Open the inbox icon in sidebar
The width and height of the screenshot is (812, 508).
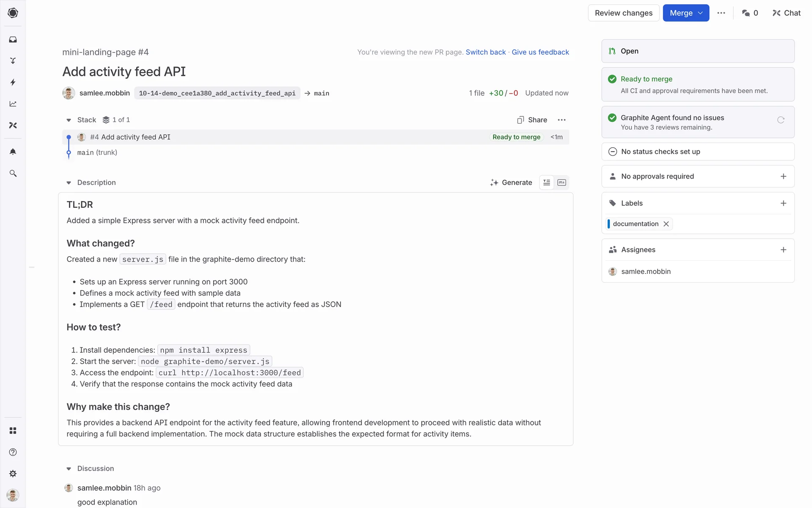click(13, 39)
